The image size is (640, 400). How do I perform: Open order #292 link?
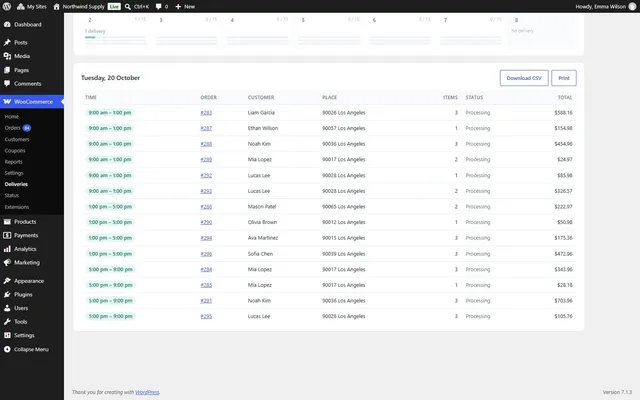206,176
